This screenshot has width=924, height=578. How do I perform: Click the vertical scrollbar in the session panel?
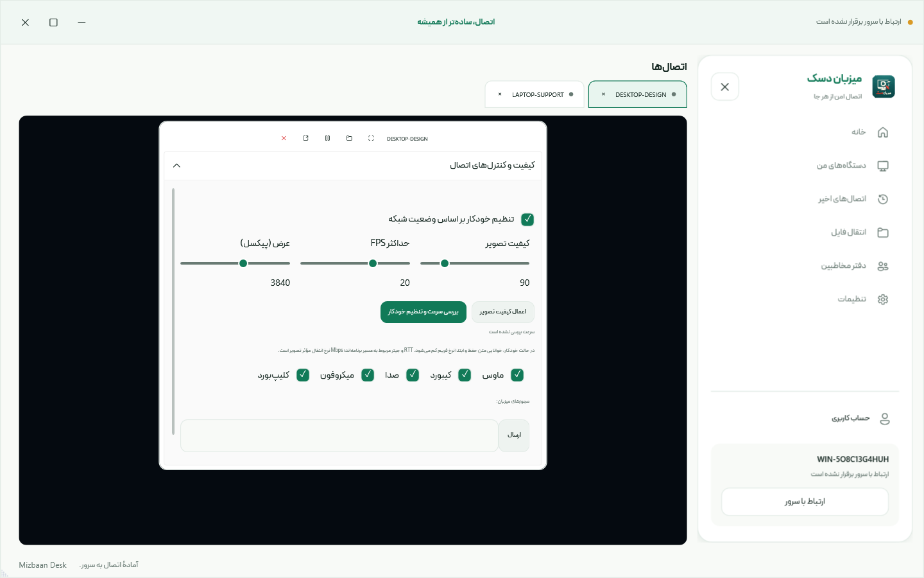[173, 311]
